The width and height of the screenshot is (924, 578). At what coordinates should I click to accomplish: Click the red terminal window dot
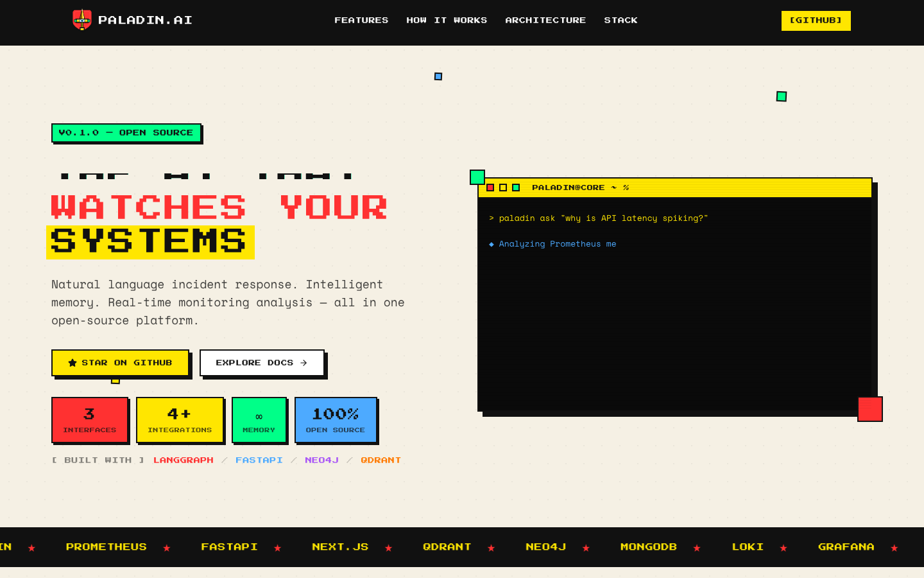tap(490, 188)
